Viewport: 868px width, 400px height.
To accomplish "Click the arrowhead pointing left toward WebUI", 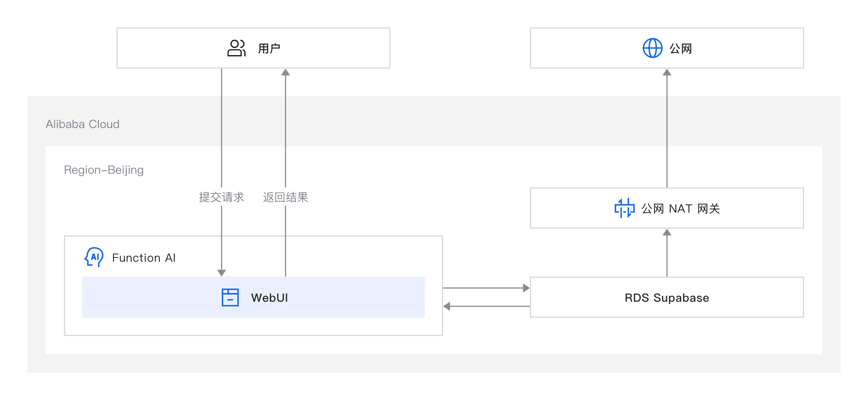I will click(x=447, y=306).
